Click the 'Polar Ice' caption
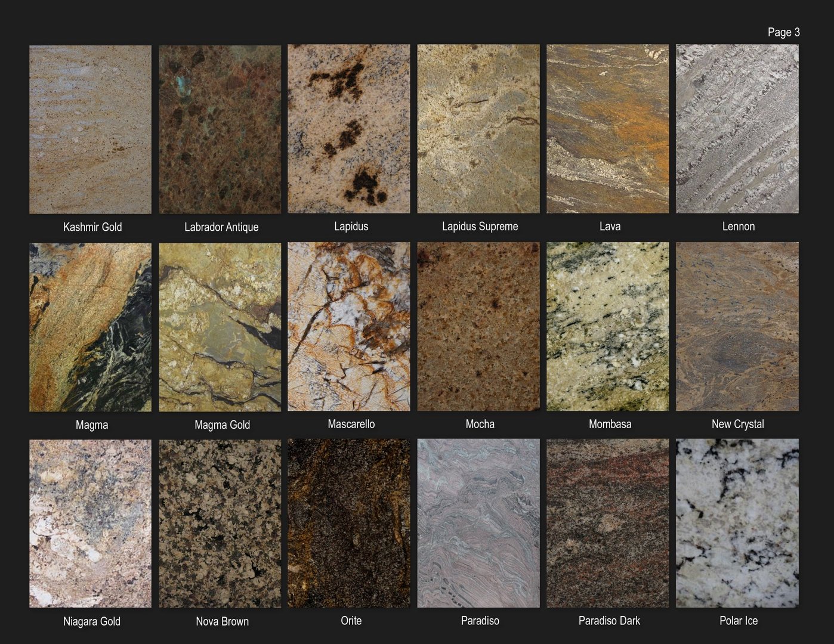 [739, 621]
